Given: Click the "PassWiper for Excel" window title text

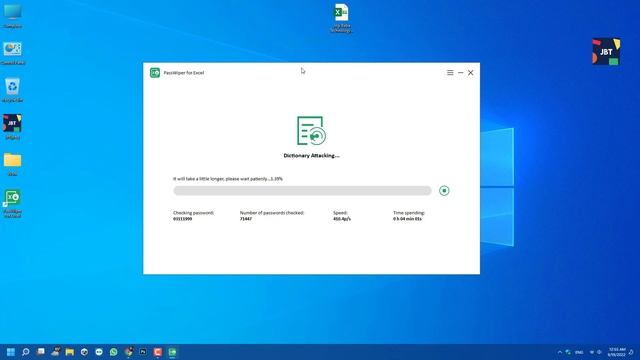Looking at the screenshot, I should click(x=184, y=73).
